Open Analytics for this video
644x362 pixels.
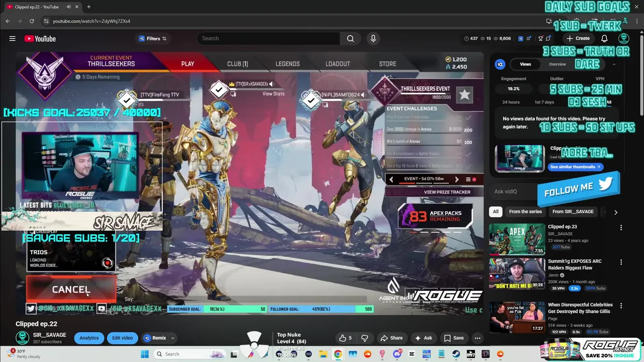pos(89,338)
